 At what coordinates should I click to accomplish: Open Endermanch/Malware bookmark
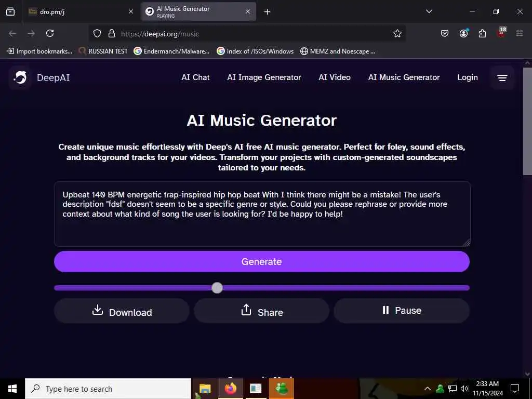(x=171, y=51)
